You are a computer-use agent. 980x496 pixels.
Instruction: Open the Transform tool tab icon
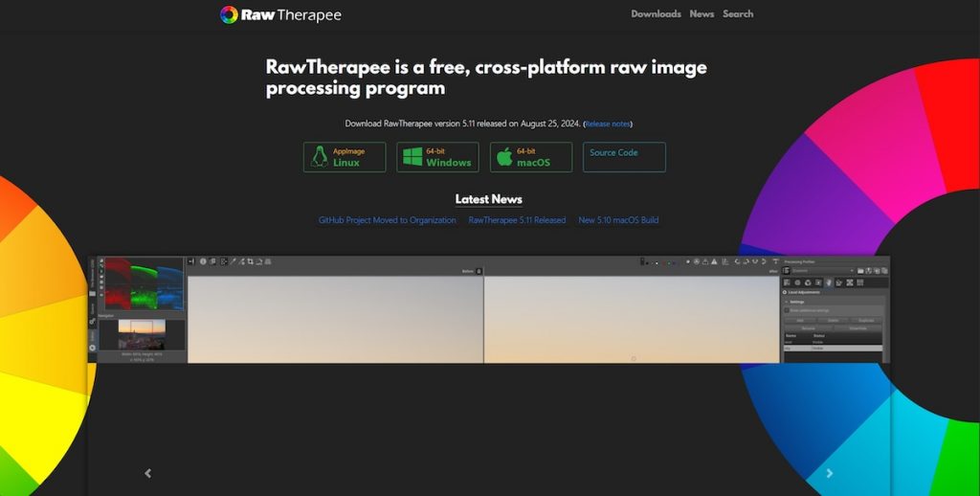point(838,282)
